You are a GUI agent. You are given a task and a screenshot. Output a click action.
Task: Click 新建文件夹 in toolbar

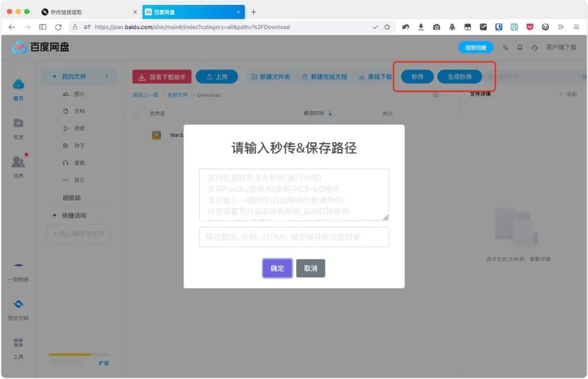click(x=271, y=77)
